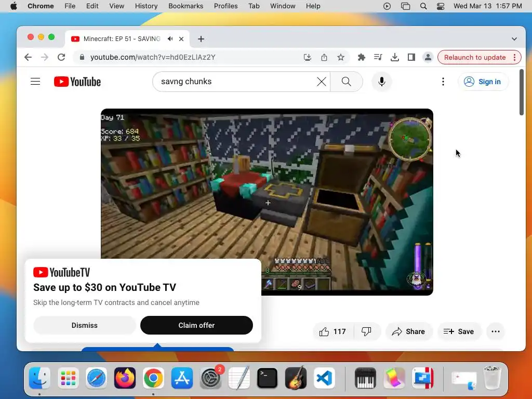Image resolution: width=532 pixels, height=399 pixels.
Task: Open TextEdit from the Dock
Action: pyautogui.click(x=239, y=378)
